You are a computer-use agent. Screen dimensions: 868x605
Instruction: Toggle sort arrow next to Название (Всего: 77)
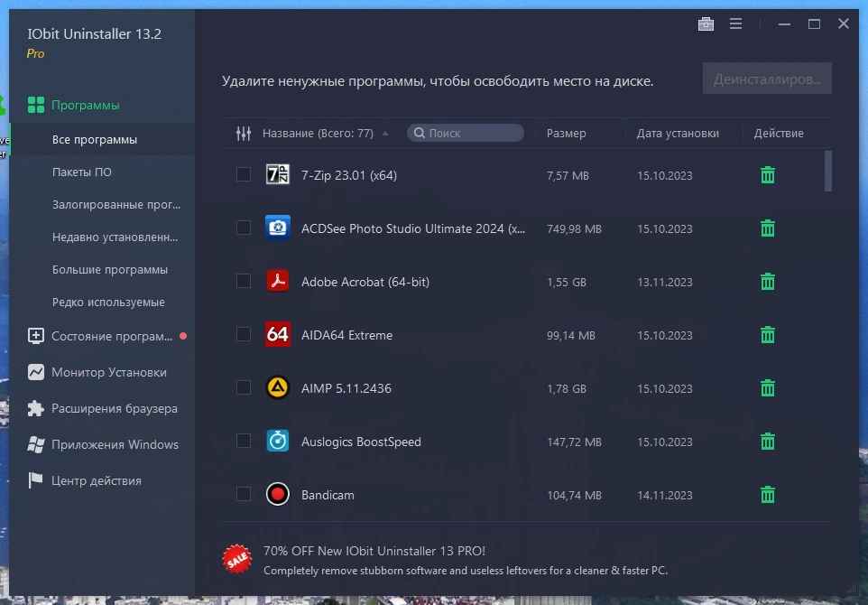coord(385,134)
